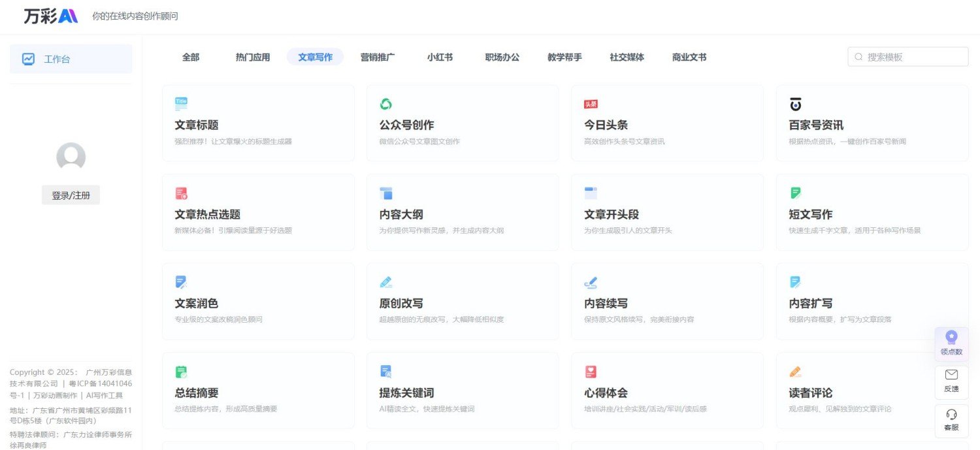Screen dimensions: 980x450
Task: Select the 原创改写 rewrite tool icon
Action: 386,281
